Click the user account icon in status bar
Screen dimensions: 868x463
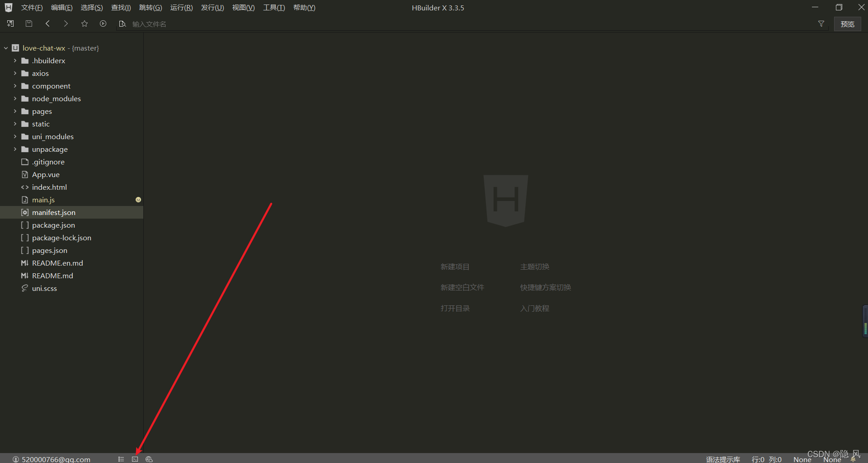[16, 459]
